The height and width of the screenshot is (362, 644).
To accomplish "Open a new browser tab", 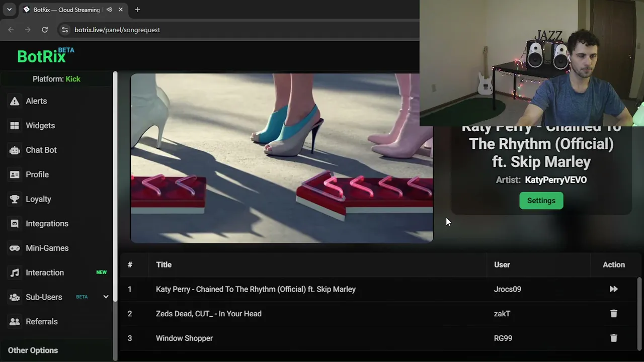I will click(137, 10).
